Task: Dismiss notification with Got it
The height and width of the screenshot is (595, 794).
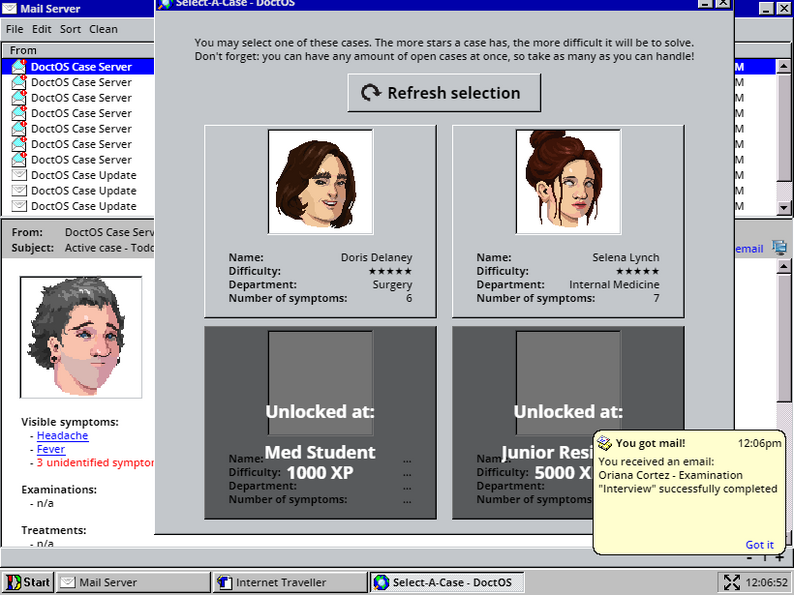Action: (x=760, y=545)
